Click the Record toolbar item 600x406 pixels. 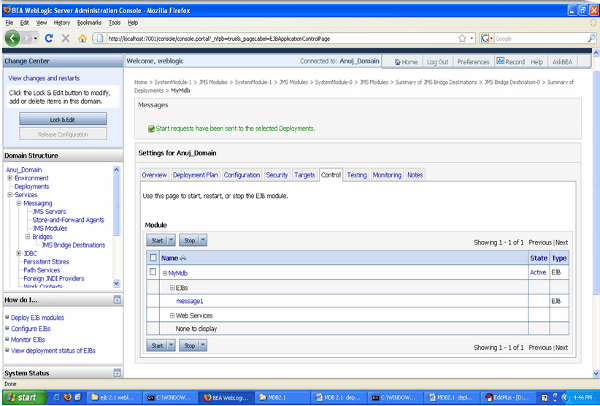click(510, 61)
